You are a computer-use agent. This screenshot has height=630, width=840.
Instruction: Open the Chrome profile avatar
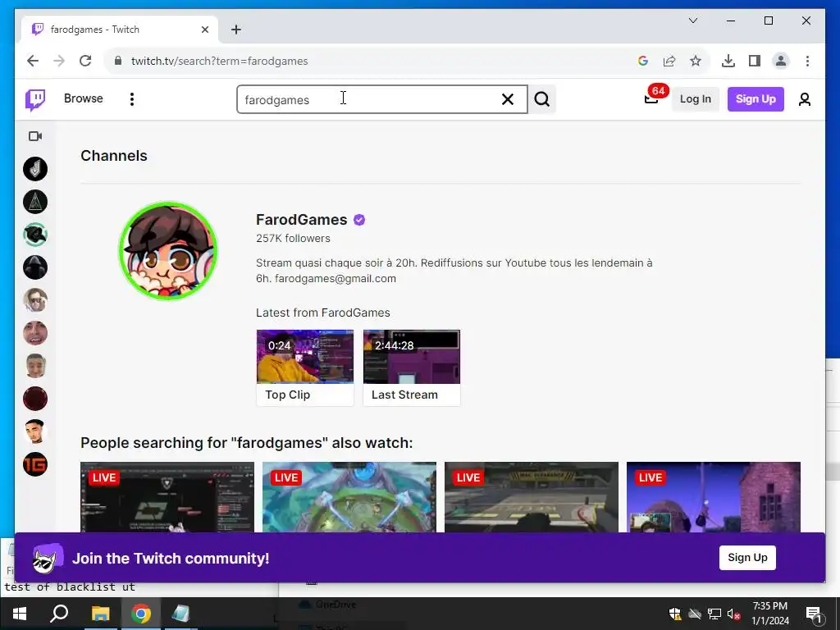pos(781,61)
